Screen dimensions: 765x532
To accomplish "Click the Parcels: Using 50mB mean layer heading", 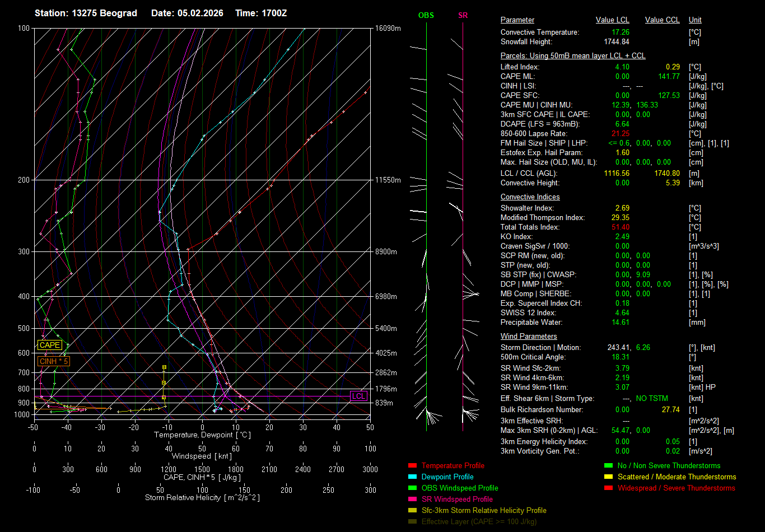I will [573, 56].
